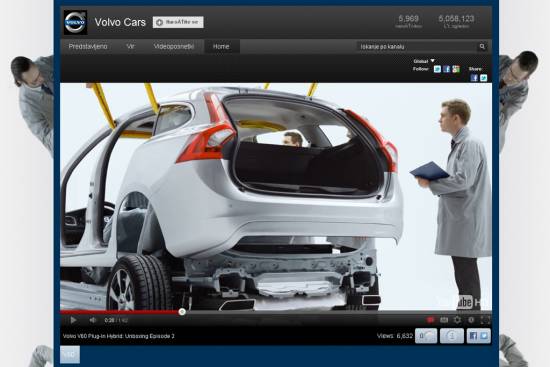The width and height of the screenshot is (550, 367).
Task: Focus the 'Iskanje po kanalu' search field
Action: tap(417, 46)
